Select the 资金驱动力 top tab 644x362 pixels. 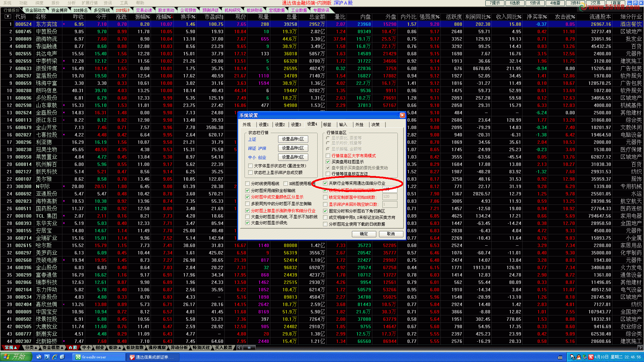pyautogui.click(x=35, y=10)
